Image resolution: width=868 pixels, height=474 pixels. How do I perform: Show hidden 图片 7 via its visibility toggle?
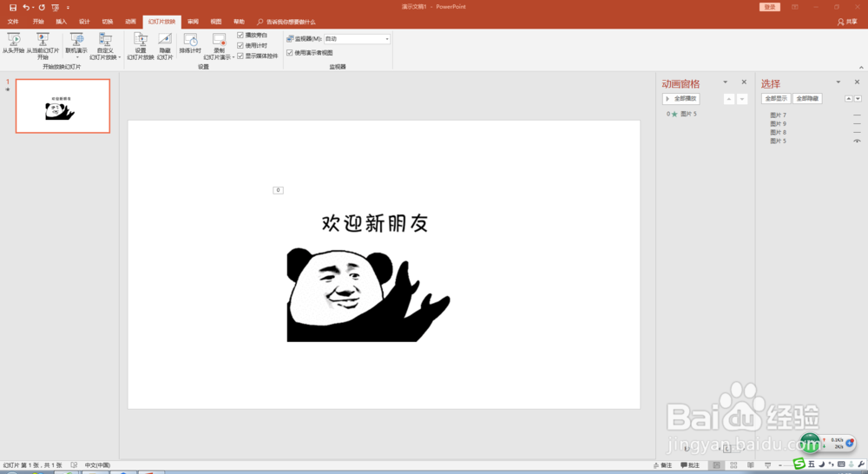[857, 115]
